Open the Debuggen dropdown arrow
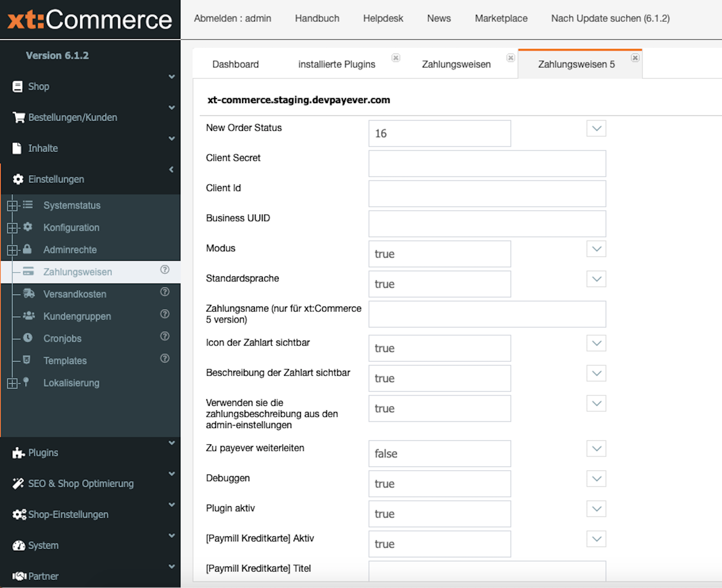722x588 pixels. [596, 479]
